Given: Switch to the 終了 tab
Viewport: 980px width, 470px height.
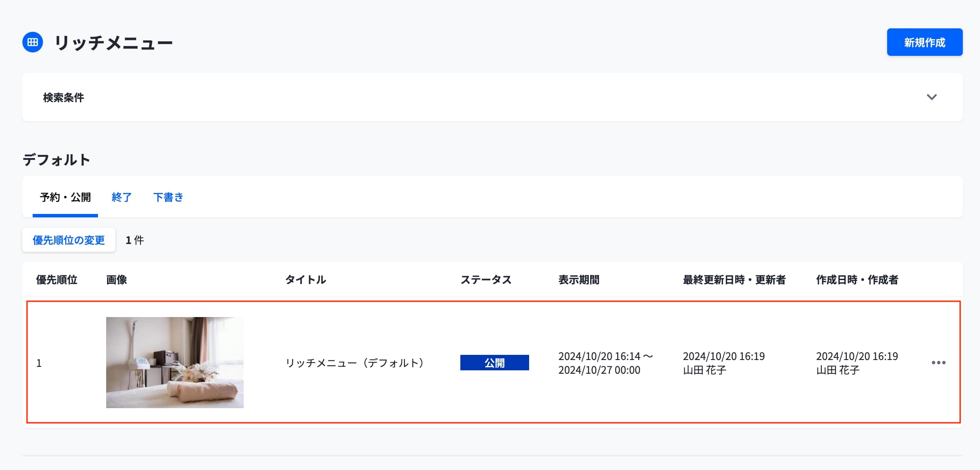Looking at the screenshot, I should [x=121, y=197].
